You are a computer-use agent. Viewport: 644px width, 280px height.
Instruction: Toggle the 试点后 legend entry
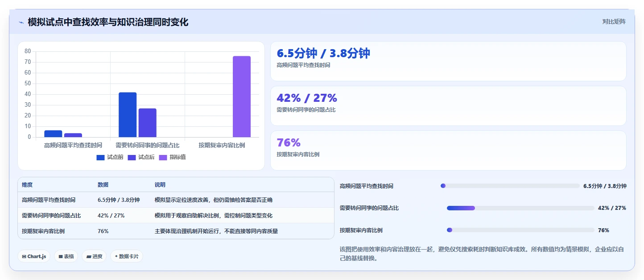click(141, 157)
